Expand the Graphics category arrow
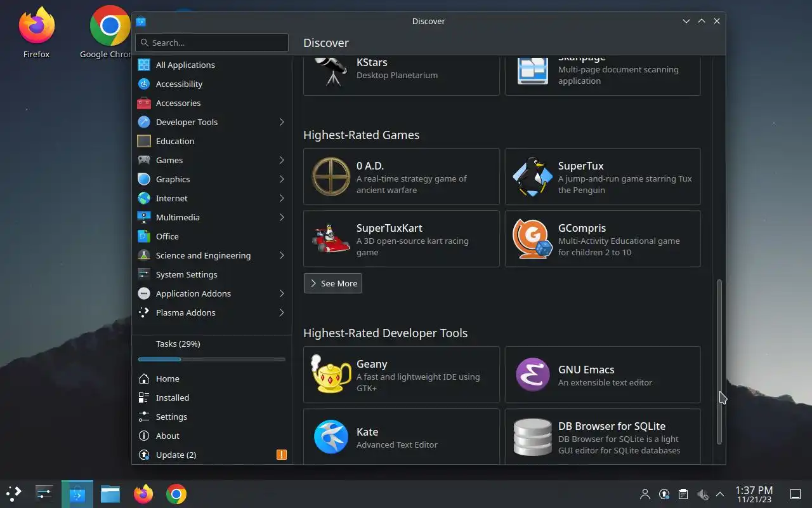 click(x=282, y=179)
